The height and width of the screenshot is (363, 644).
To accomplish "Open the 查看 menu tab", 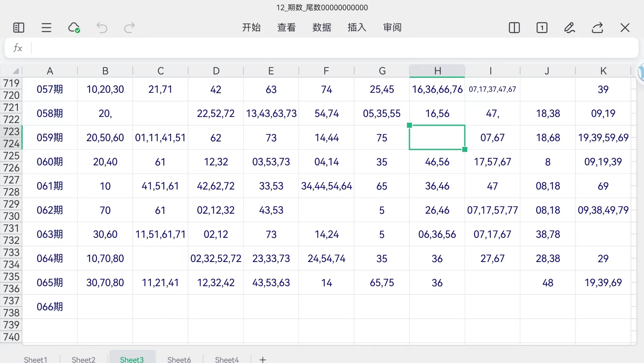I will pyautogui.click(x=287, y=28).
